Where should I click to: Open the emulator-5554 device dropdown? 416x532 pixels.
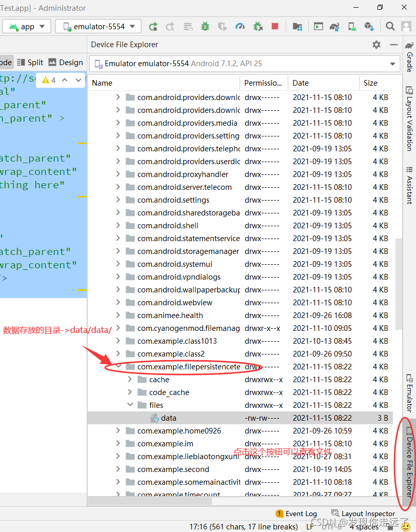click(x=99, y=27)
